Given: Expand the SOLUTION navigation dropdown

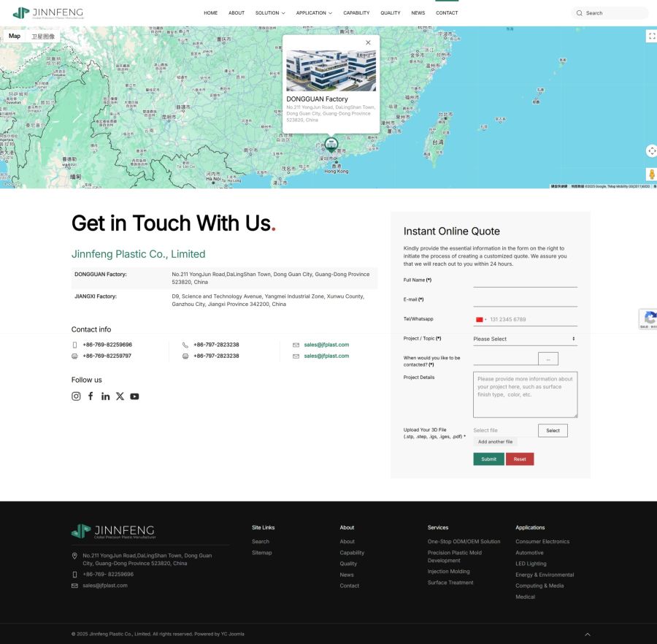Looking at the screenshot, I should pyautogui.click(x=270, y=13).
